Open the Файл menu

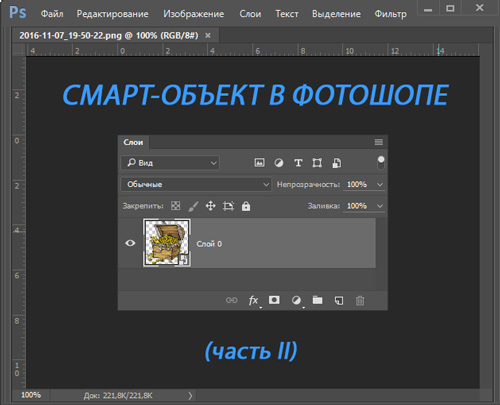[x=52, y=14]
